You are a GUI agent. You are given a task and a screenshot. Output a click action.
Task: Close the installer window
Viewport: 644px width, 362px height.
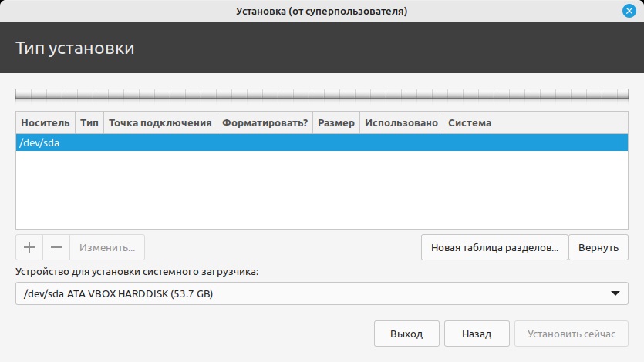[x=629, y=12]
